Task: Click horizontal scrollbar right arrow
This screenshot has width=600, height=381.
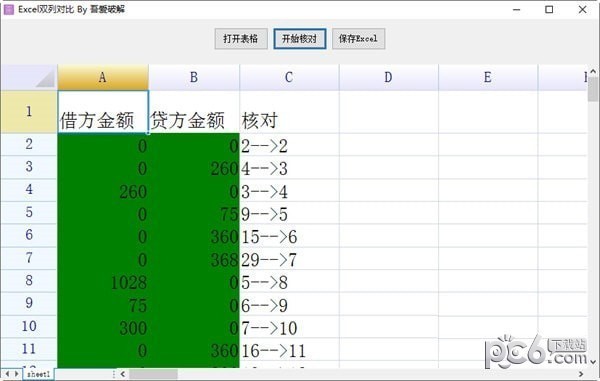Action: [581, 374]
